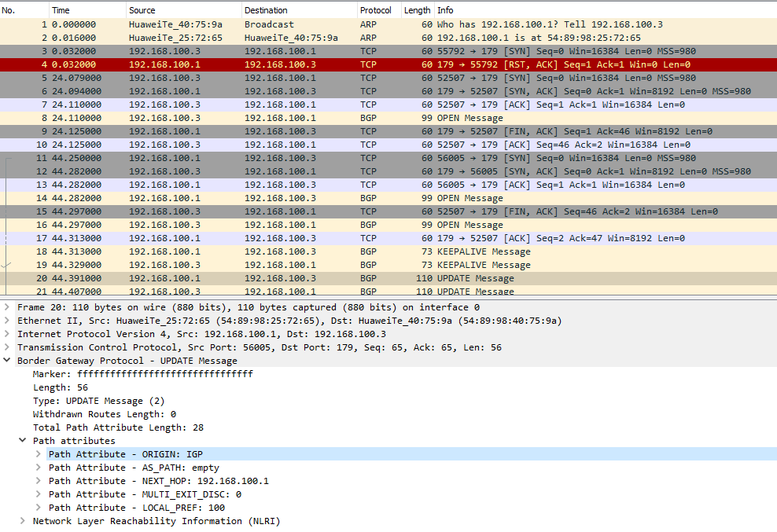
Task: Collapse the Path attributes node
Action: (22, 440)
